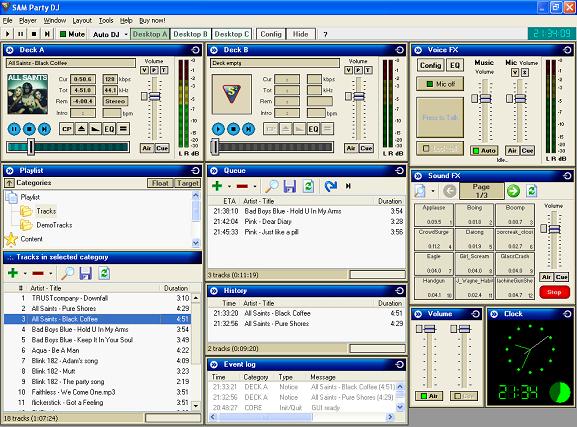Viewport: 577px width, 427px height.
Task: Open the EQ on Deck A
Action: tap(109, 129)
